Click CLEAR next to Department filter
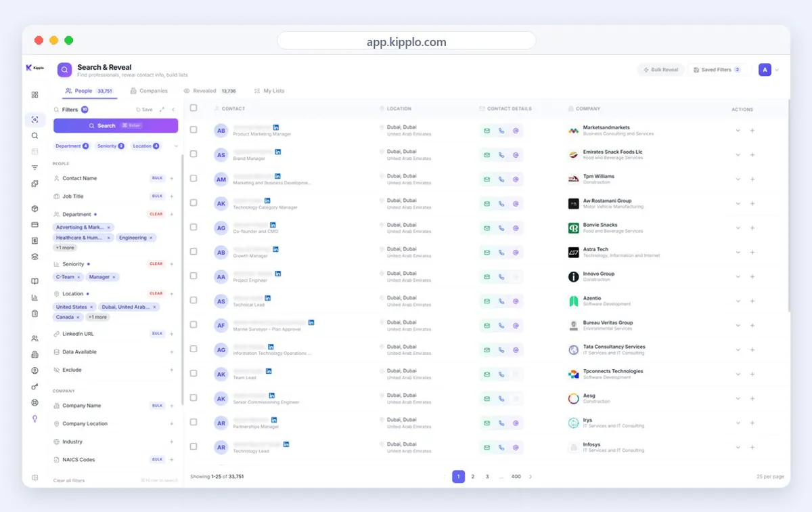 click(156, 214)
